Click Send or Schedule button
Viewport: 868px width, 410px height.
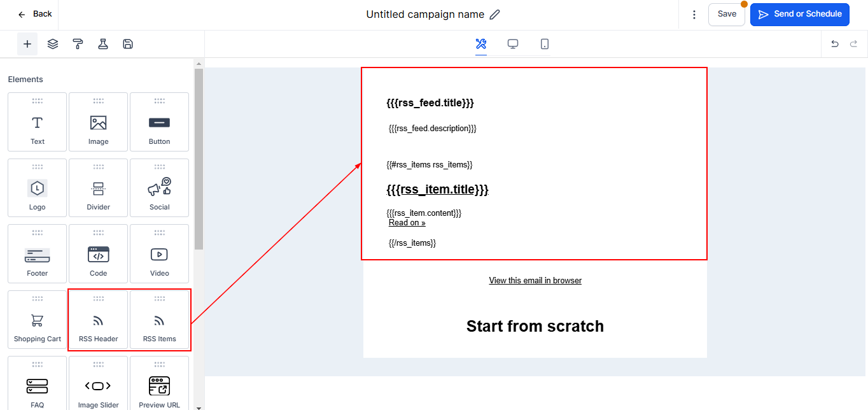(x=800, y=14)
